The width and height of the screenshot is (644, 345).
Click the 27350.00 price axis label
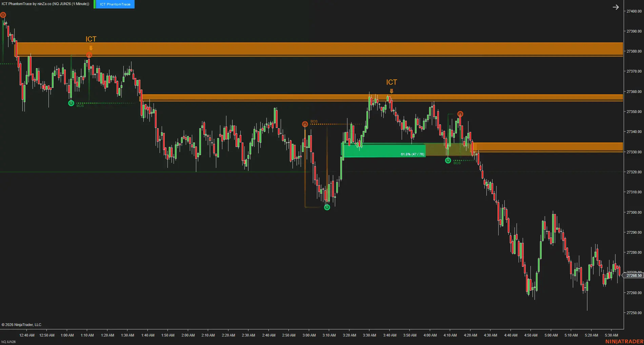coord(634,112)
